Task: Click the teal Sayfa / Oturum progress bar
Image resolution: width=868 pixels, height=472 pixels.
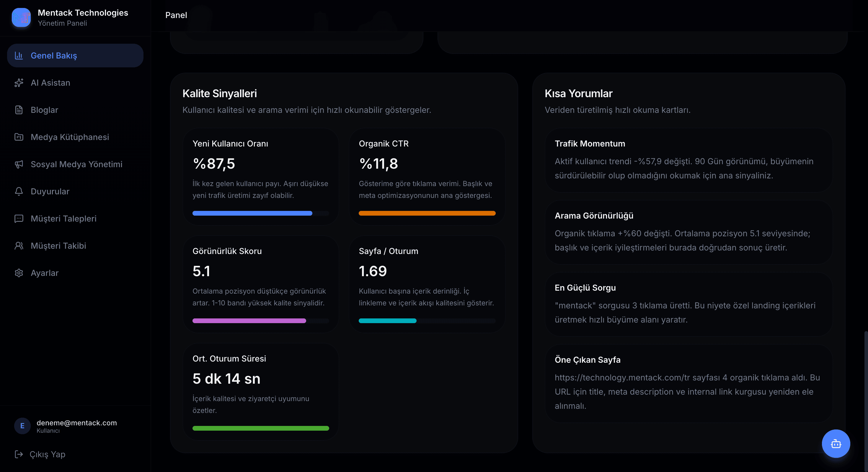Action: (x=427, y=320)
